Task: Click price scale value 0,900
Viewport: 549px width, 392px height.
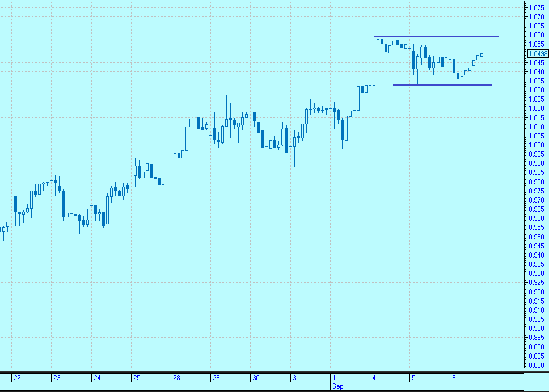Action: tap(537, 328)
